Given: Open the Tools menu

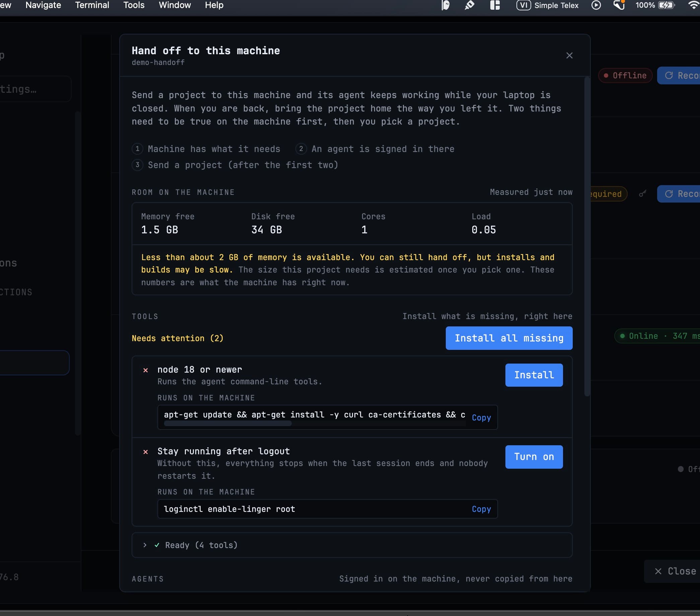Looking at the screenshot, I should click(x=134, y=5).
